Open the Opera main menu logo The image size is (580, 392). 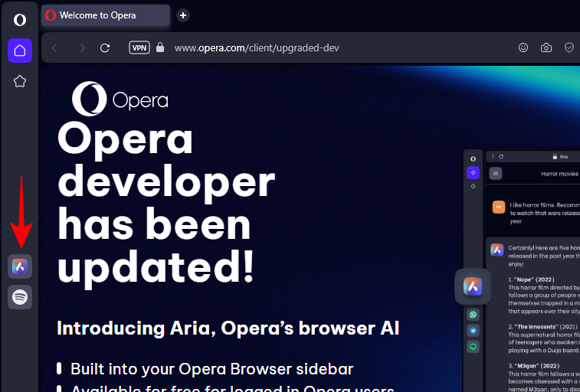tap(20, 20)
